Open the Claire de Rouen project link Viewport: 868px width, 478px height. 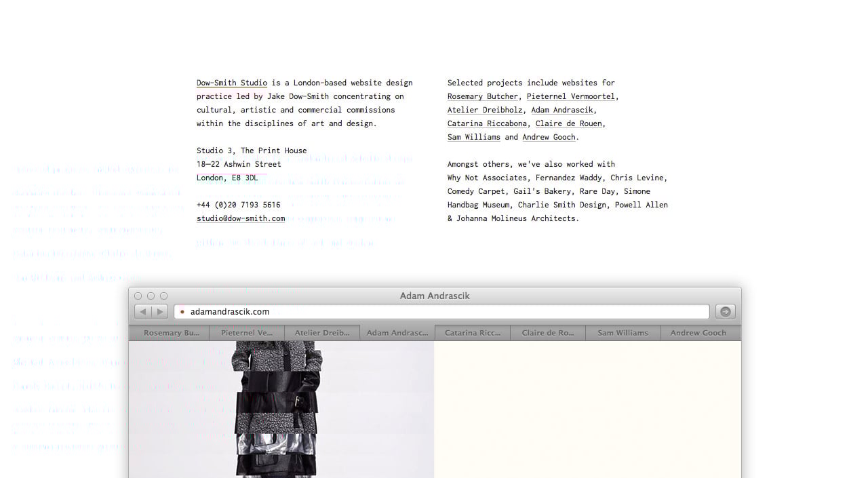(568, 123)
